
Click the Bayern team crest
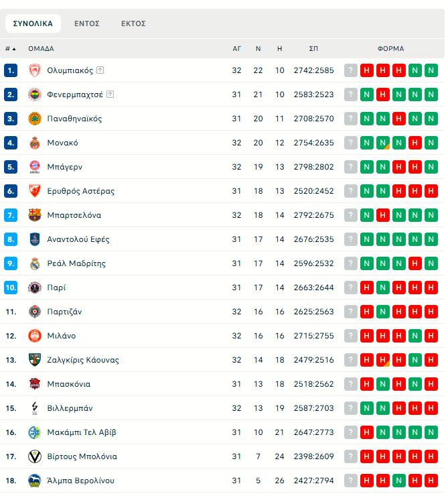[x=35, y=167]
